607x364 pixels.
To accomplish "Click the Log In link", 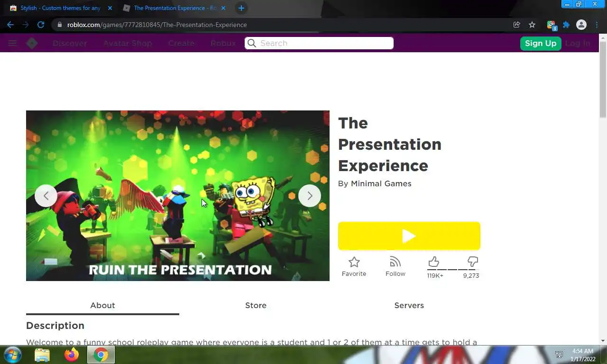I will (x=578, y=43).
